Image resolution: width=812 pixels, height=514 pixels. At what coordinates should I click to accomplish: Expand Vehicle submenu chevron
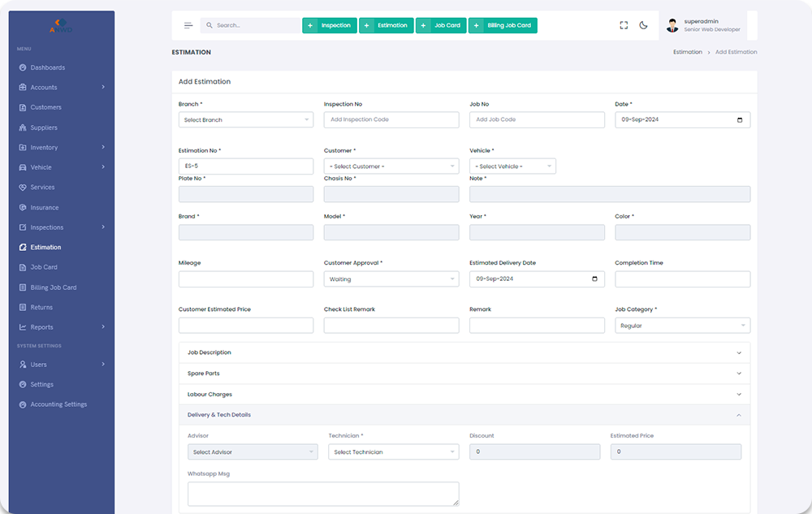tap(103, 166)
